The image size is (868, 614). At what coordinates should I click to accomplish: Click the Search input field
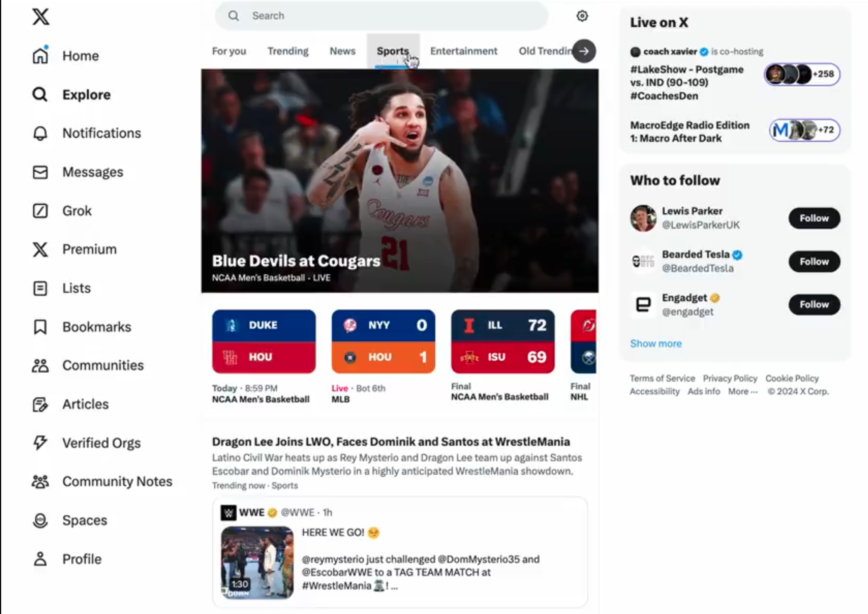coord(381,16)
